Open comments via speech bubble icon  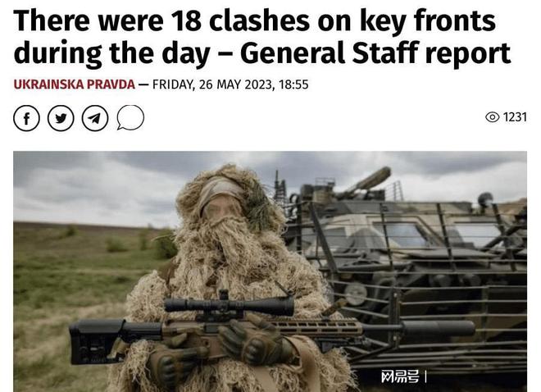point(130,117)
